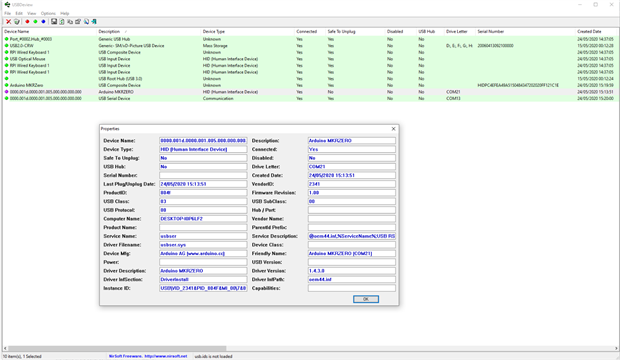Click the Friendly Name field in Properties

(352, 254)
